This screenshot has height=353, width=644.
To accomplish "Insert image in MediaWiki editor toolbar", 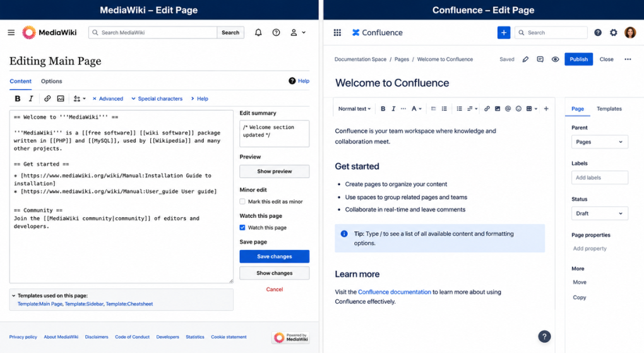I will tap(61, 99).
